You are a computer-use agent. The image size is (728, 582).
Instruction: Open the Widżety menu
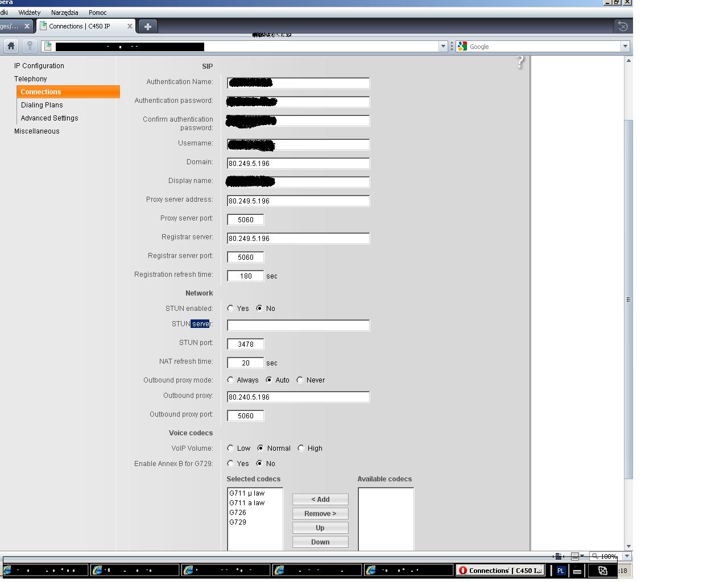(x=30, y=12)
